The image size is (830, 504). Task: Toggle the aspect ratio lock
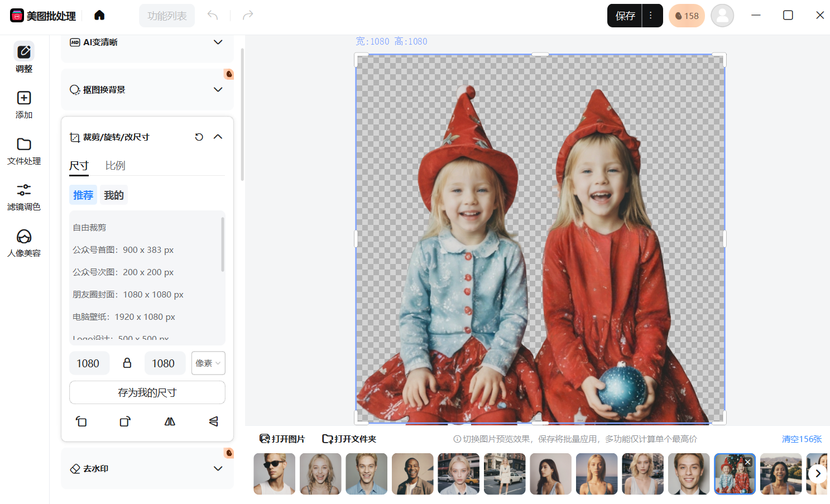point(127,363)
